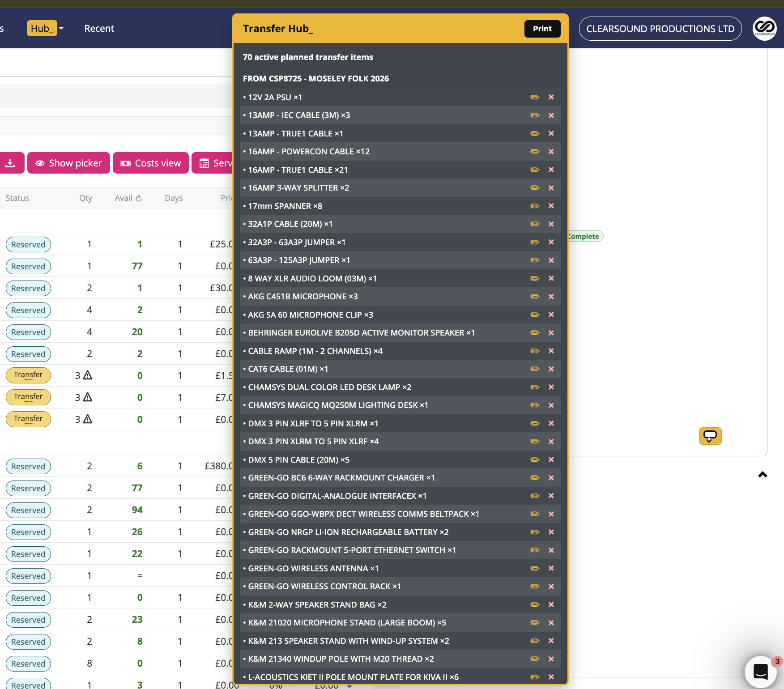Remove the K&M 2-WAY SPEAKER STAND BAG transfer
Image resolution: width=784 pixels, height=689 pixels.
(551, 604)
